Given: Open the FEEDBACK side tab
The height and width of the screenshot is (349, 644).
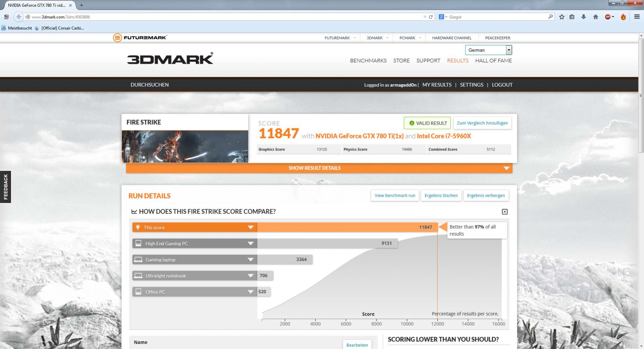Looking at the screenshot, I should click(x=5, y=187).
